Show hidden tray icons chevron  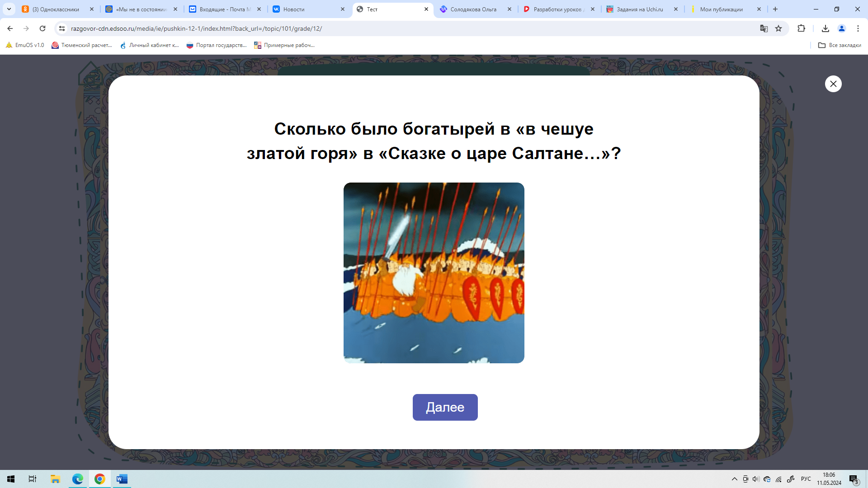[x=734, y=479]
